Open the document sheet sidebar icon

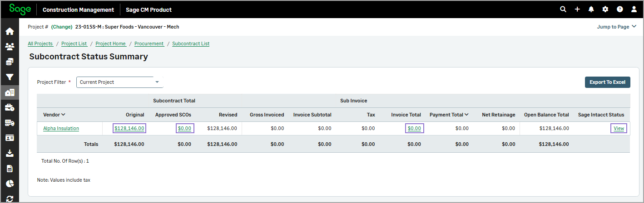coord(10,169)
